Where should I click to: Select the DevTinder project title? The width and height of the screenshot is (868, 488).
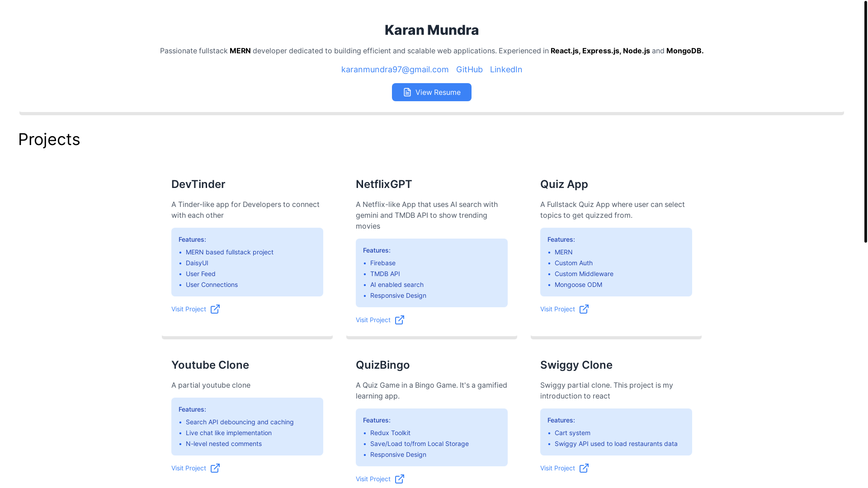coord(198,184)
